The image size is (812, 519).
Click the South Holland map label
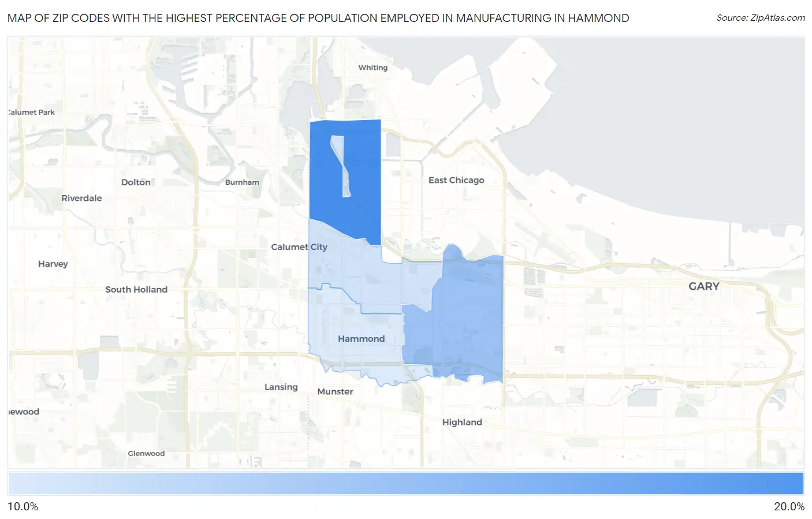(x=136, y=290)
